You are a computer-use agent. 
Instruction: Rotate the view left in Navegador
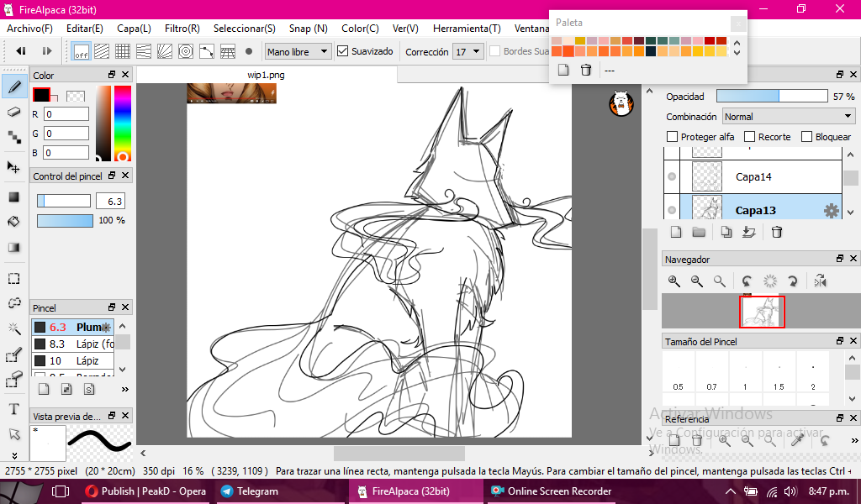(747, 281)
